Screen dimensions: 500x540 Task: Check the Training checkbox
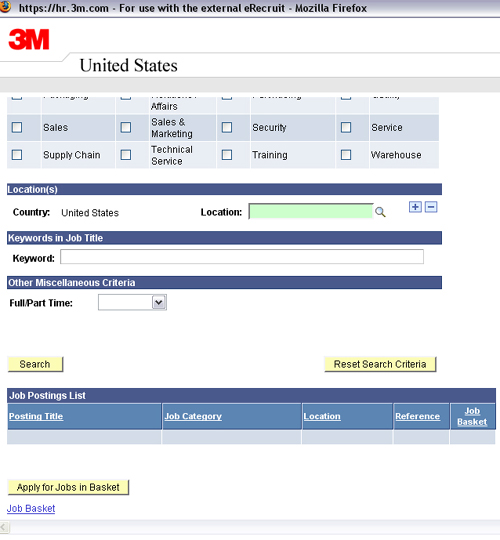[x=227, y=155]
